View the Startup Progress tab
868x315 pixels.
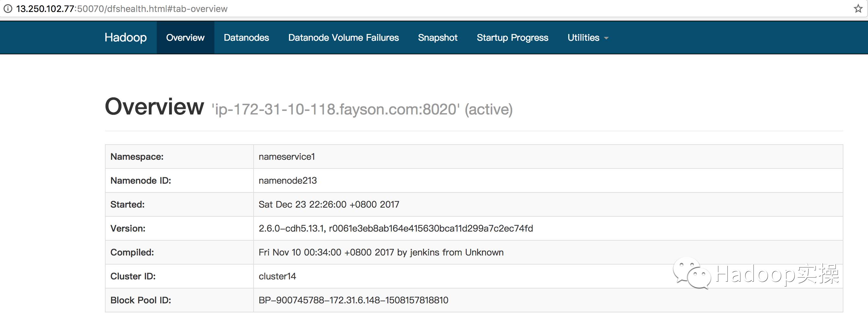(x=512, y=38)
